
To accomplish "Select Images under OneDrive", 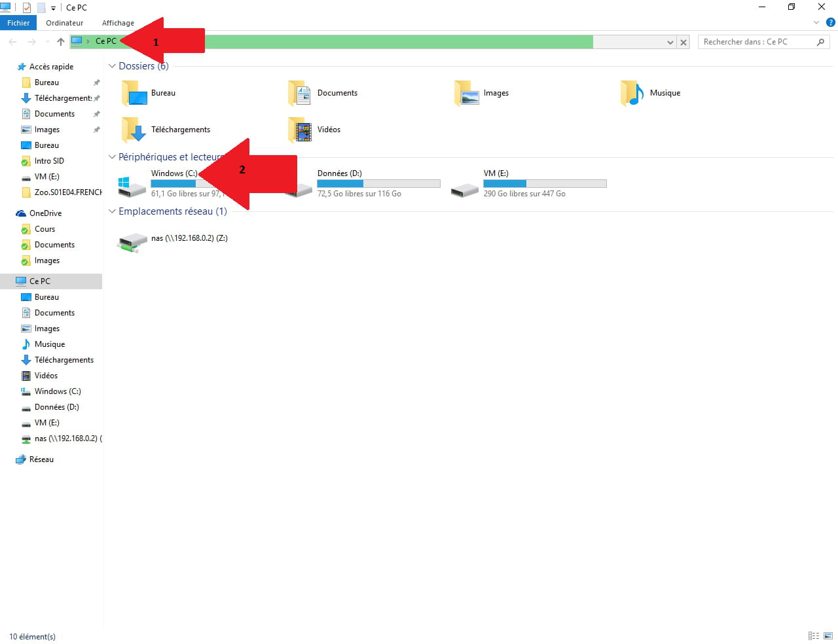I will pos(47,260).
